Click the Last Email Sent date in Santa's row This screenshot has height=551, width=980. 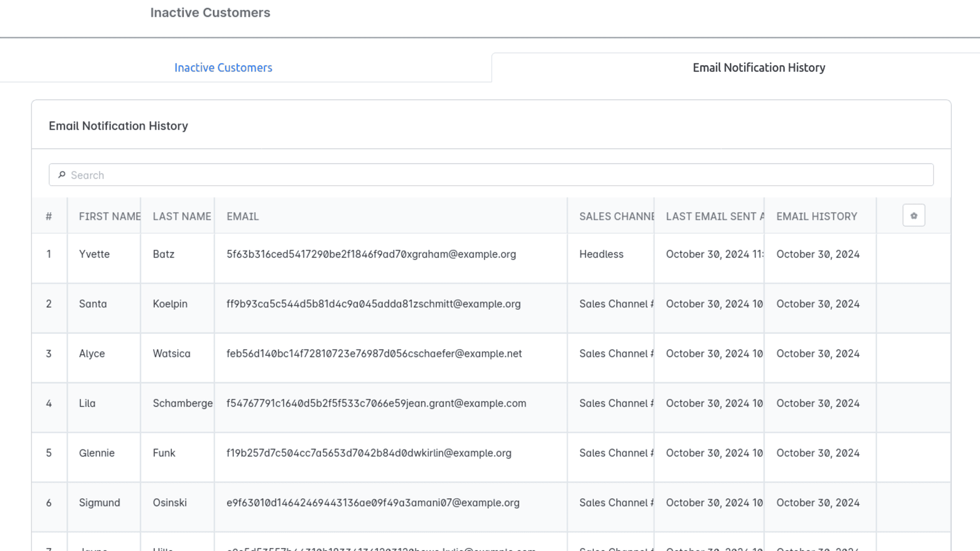[715, 304]
